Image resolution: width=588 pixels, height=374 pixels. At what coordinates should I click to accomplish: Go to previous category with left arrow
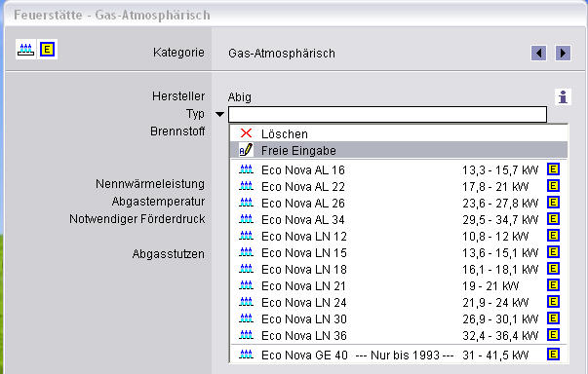click(x=538, y=54)
